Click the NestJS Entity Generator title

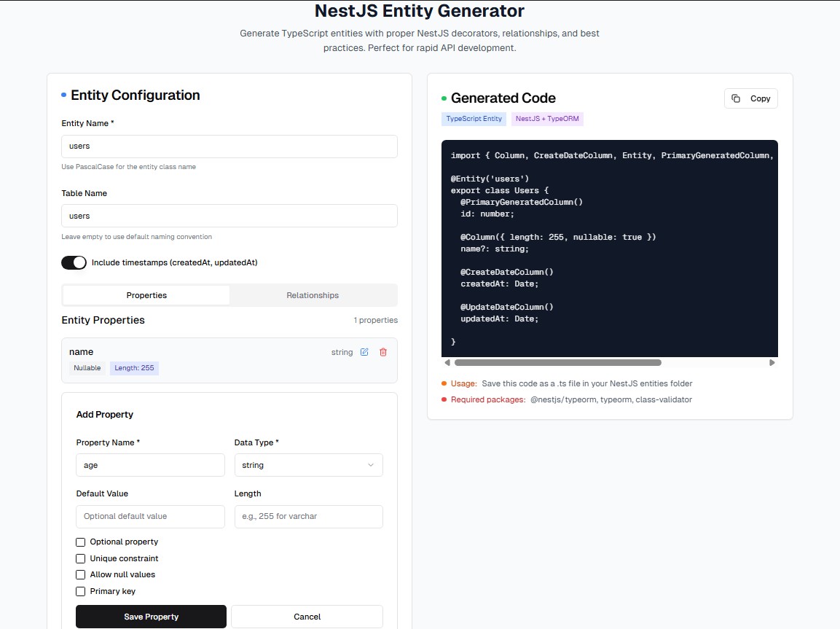pyautogui.click(x=420, y=11)
